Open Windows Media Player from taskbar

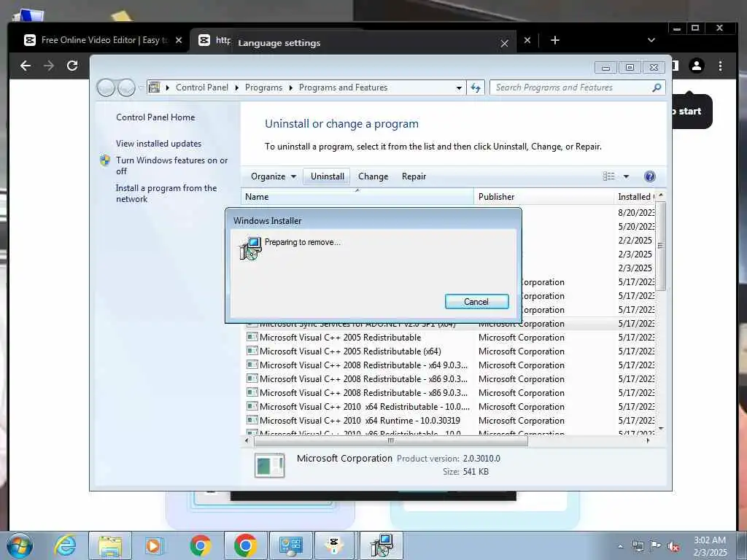point(155,545)
